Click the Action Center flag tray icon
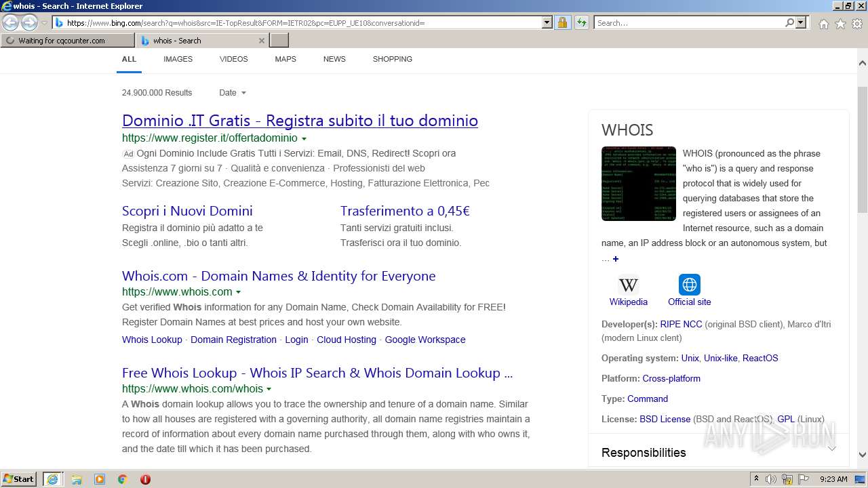Image resolution: width=868 pixels, height=488 pixels. pyautogui.click(x=803, y=479)
